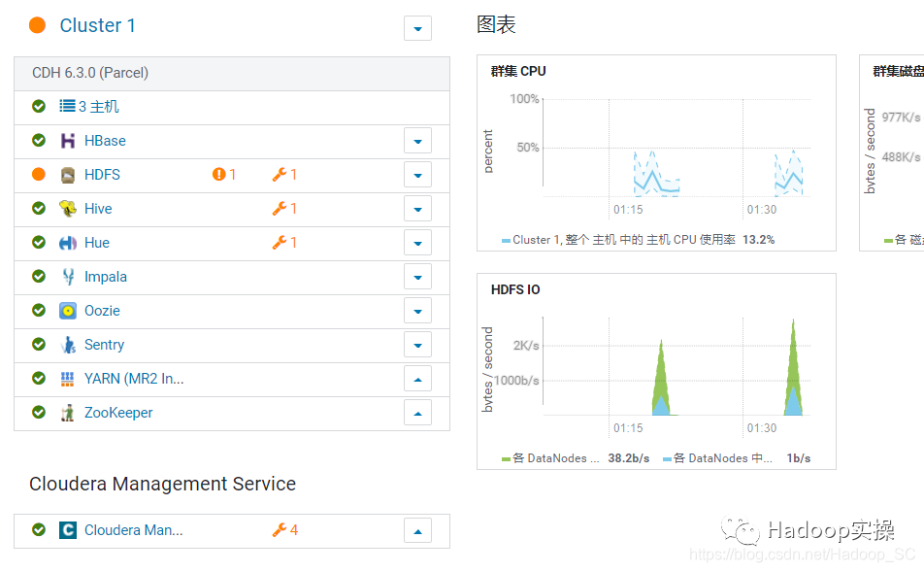Image resolution: width=924 pixels, height=572 pixels.
Task: Click HDFS orange health status dot
Action: click(x=38, y=174)
